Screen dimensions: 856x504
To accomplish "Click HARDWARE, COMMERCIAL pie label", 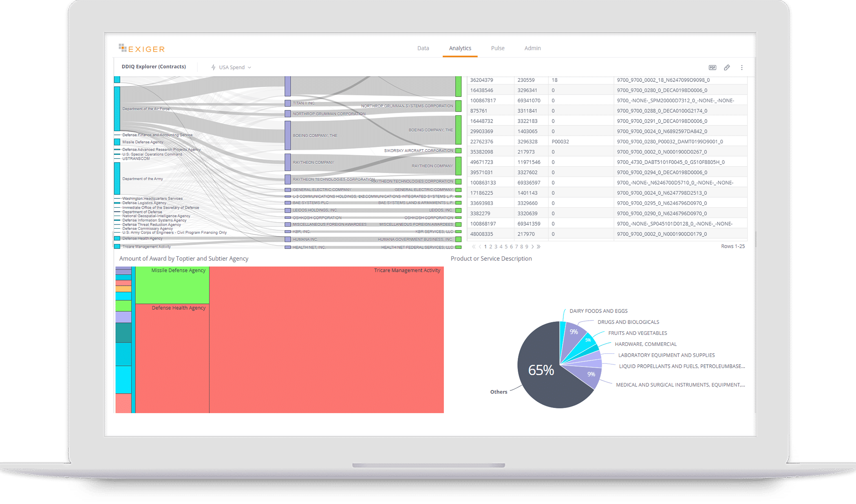I will (x=646, y=344).
